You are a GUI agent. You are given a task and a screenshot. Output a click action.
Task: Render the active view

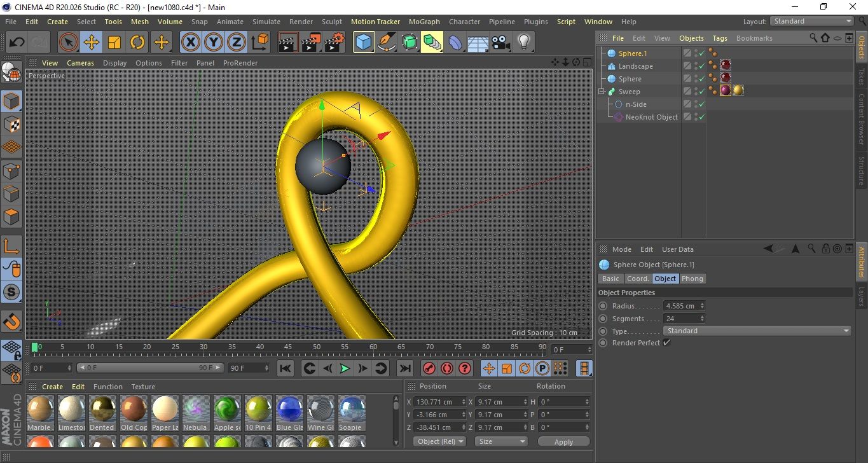(288, 43)
